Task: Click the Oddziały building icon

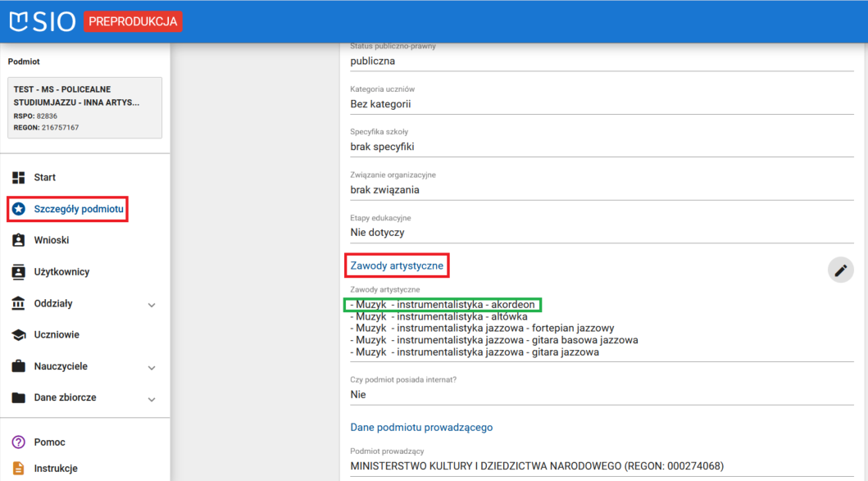Action: pos(19,304)
